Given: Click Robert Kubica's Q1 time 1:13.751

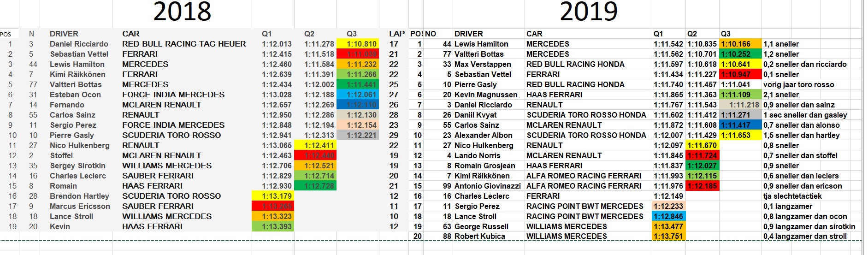Looking at the screenshot, I should point(668,236).
